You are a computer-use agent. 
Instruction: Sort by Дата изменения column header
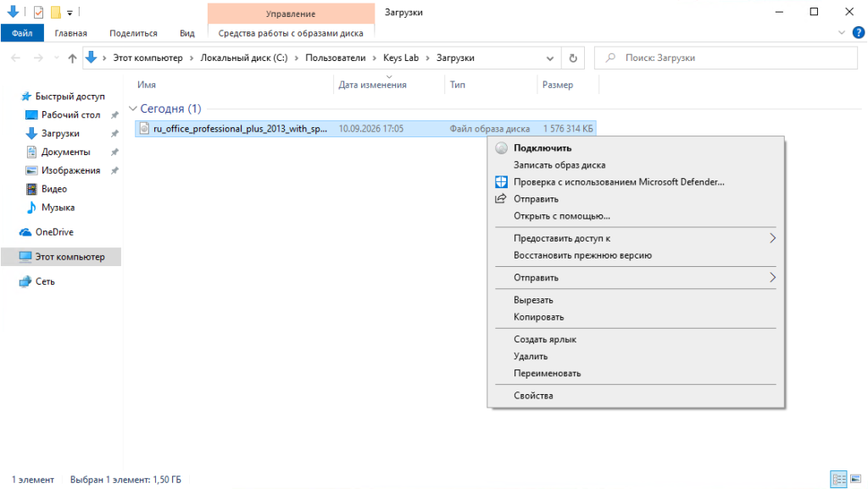pyautogui.click(x=373, y=85)
